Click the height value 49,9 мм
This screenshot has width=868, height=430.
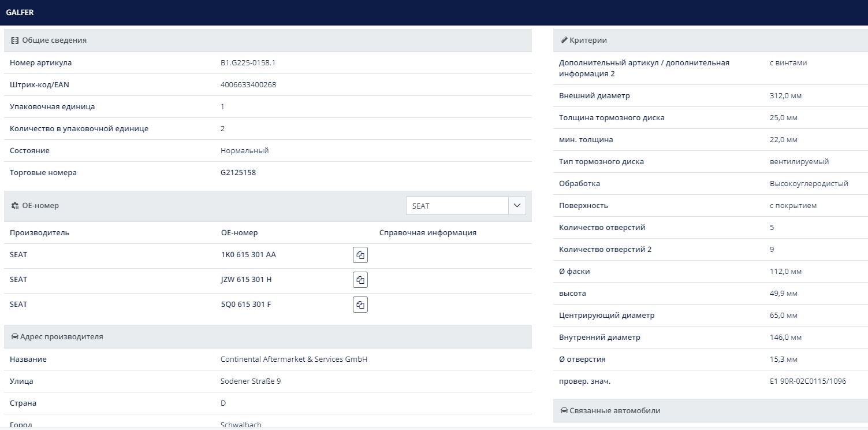click(783, 293)
